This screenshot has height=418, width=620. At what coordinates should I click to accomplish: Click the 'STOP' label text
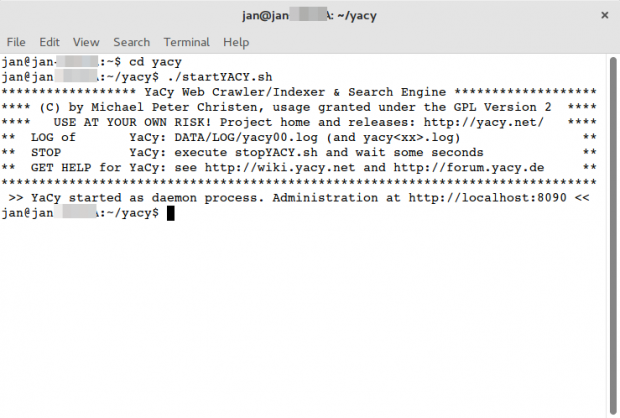[x=46, y=152]
